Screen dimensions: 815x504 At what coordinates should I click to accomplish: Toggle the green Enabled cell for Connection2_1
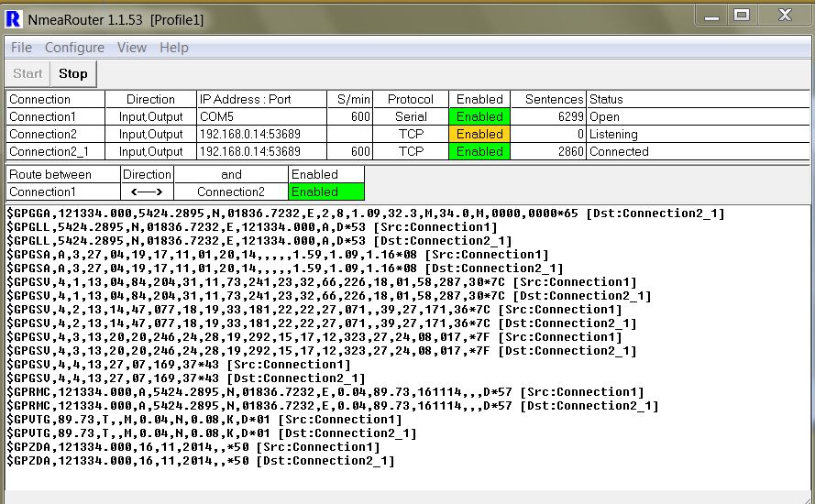pos(479,151)
